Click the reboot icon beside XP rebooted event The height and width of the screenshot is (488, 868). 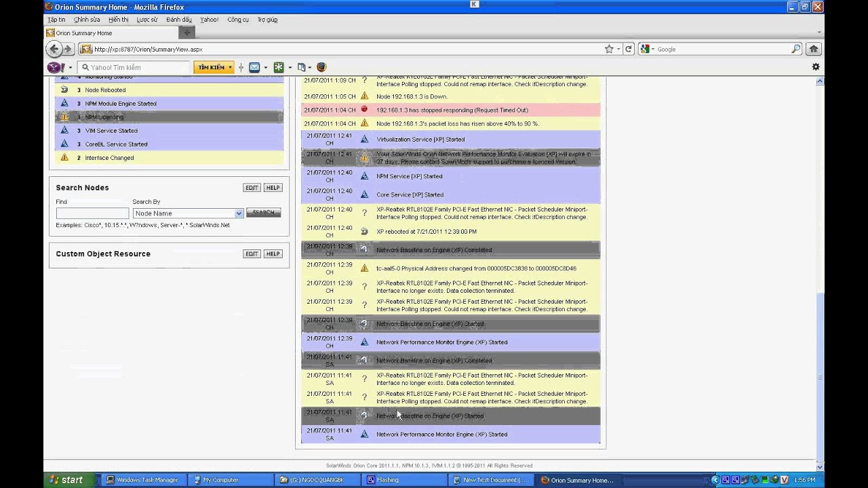pyautogui.click(x=364, y=231)
